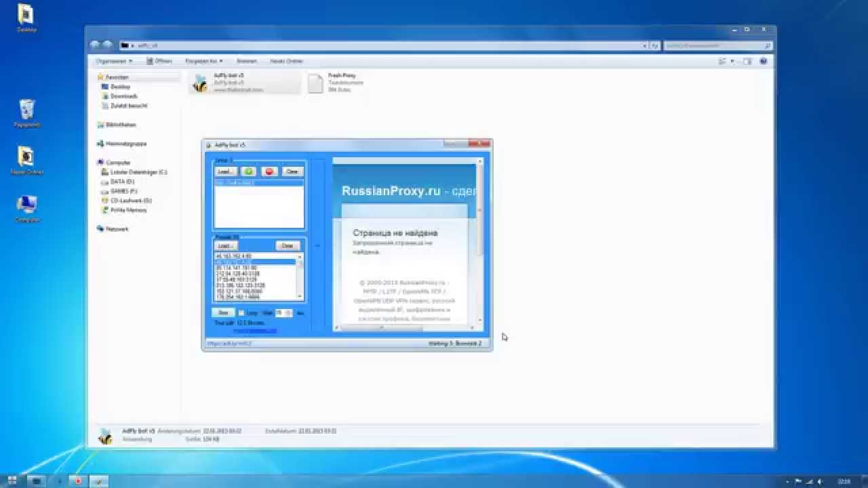This screenshot has width=868, height=488.
Task: Click the RussianProxy.ru heading in the embedded browser
Action: (391, 191)
